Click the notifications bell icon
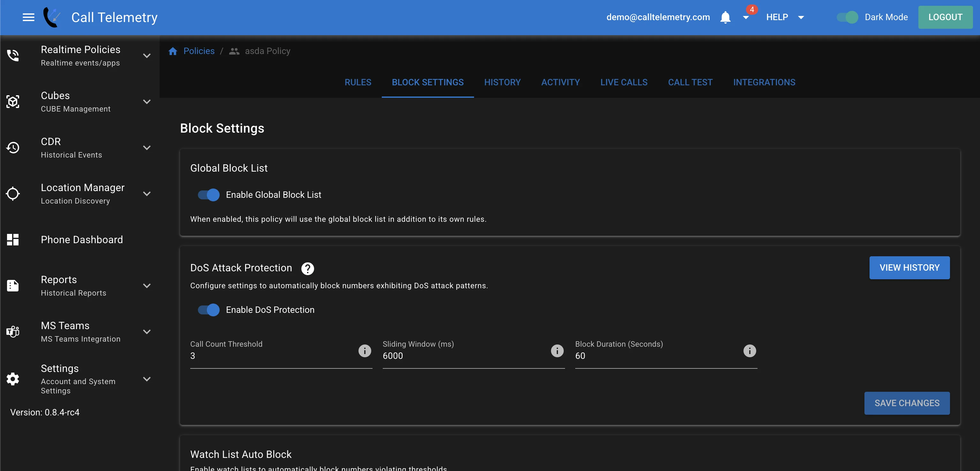 click(726, 17)
